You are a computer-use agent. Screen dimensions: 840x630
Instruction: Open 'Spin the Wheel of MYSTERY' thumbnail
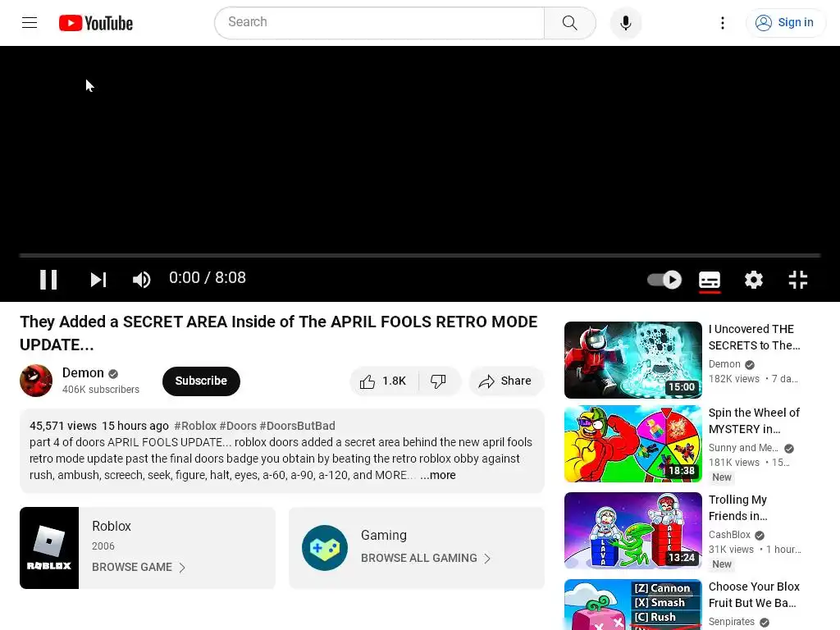tap(632, 444)
